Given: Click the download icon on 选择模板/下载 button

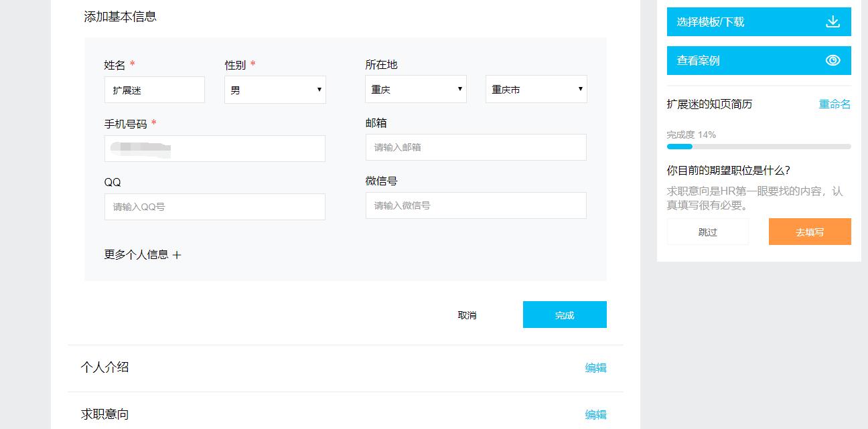Looking at the screenshot, I should point(833,21).
